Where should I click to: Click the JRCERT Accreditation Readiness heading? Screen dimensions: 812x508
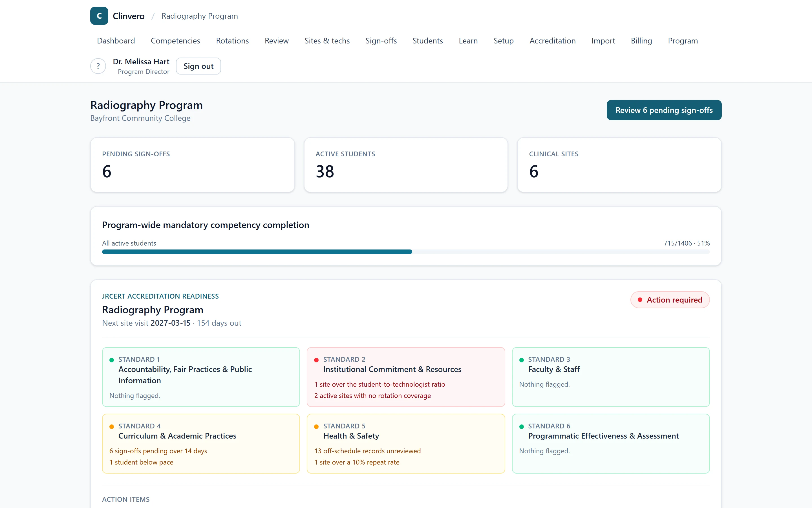pyautogui.click(x=160, y=296)
